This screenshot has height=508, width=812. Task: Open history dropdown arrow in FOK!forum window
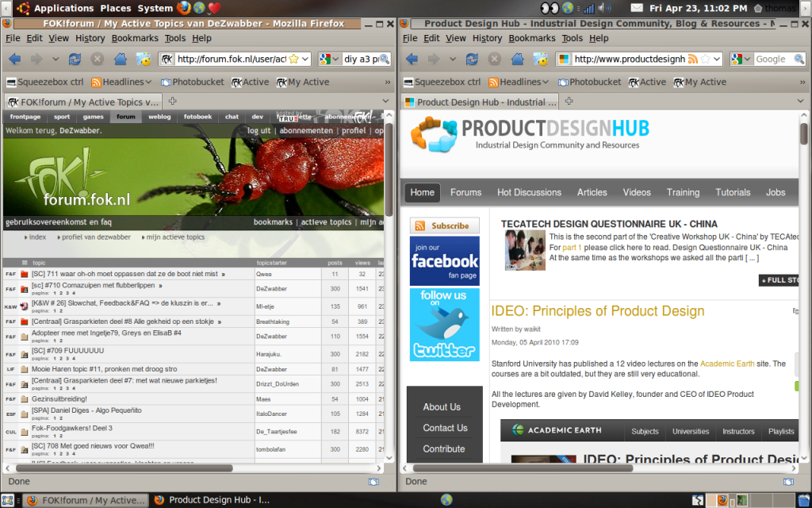(x=56, y=59)
